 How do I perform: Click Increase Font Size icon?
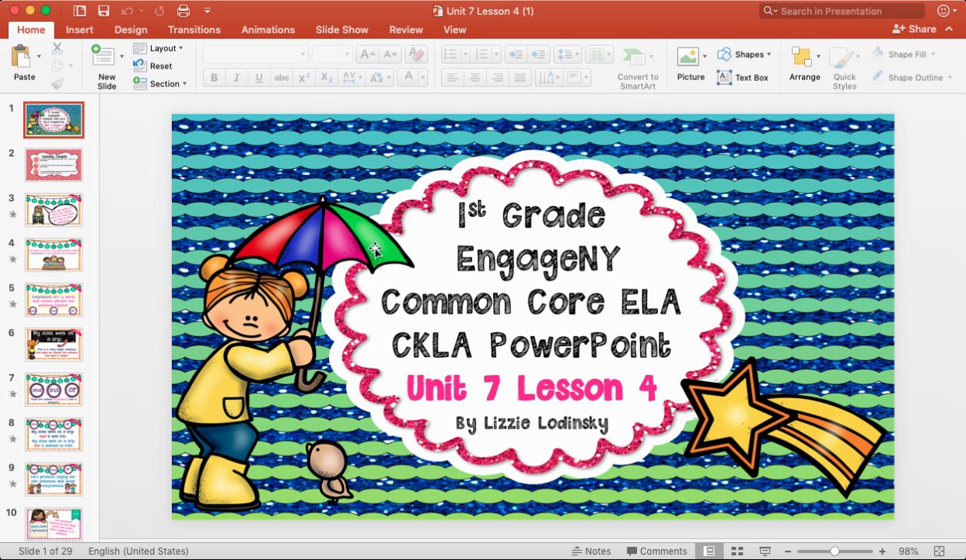[367, 54]
